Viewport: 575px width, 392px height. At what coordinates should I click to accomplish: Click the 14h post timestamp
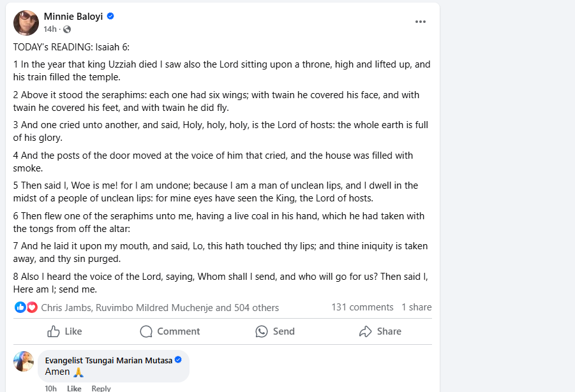(50, 29)
